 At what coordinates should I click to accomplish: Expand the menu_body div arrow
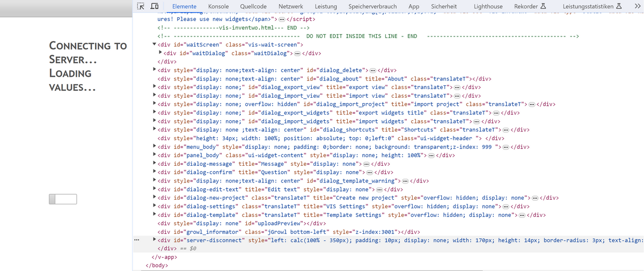click(x=155, y=147)
